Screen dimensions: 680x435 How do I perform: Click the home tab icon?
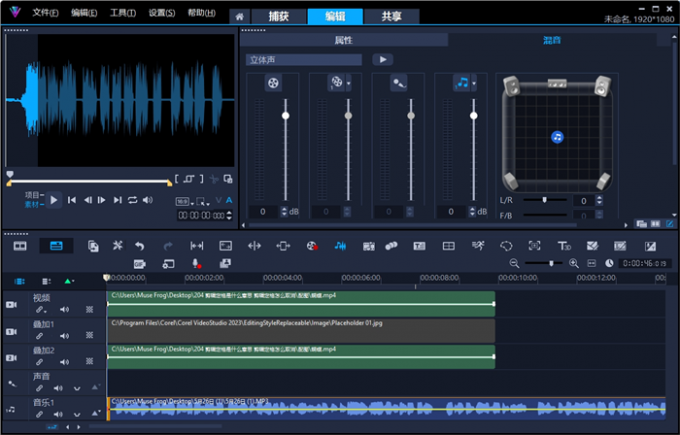point(239,17)
